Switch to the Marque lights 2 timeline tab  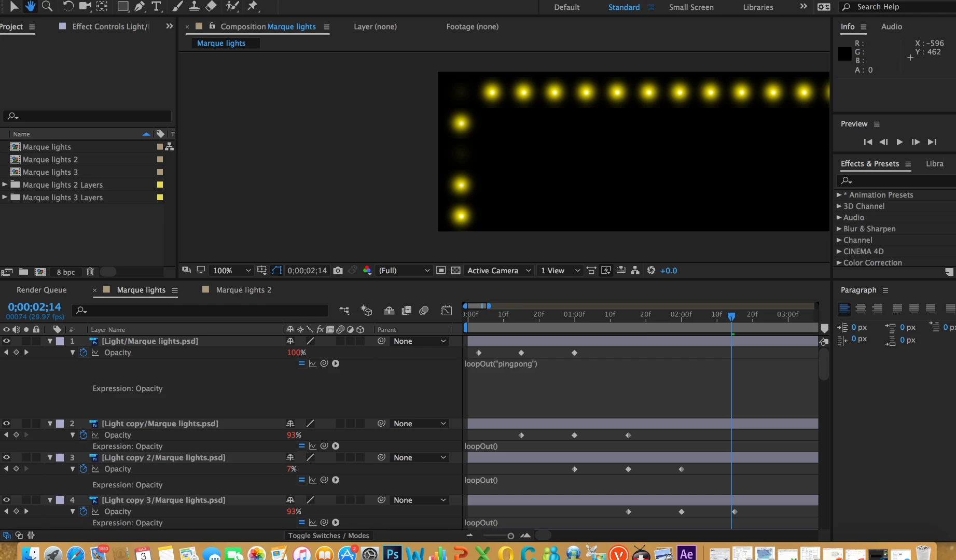pos(243,290)
